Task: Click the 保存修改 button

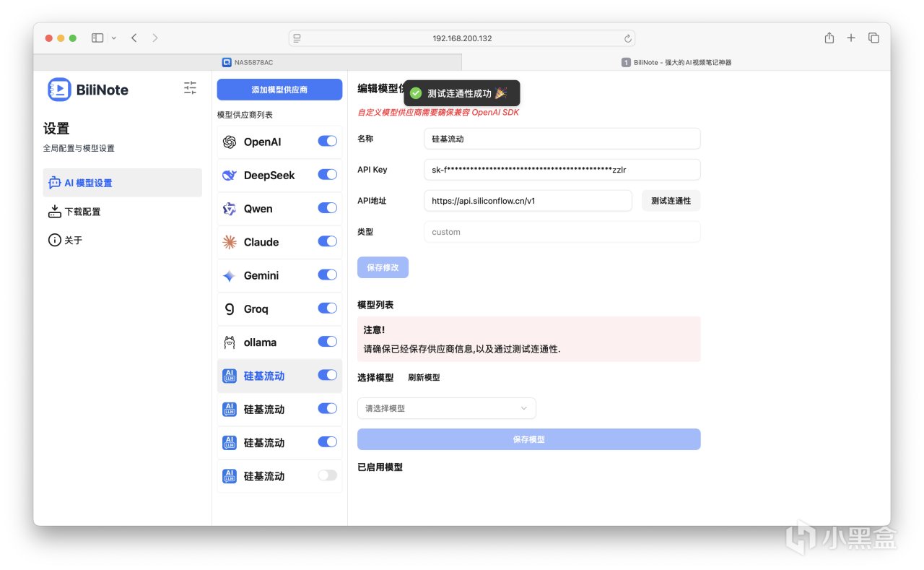Action: (x=383, y=267)
